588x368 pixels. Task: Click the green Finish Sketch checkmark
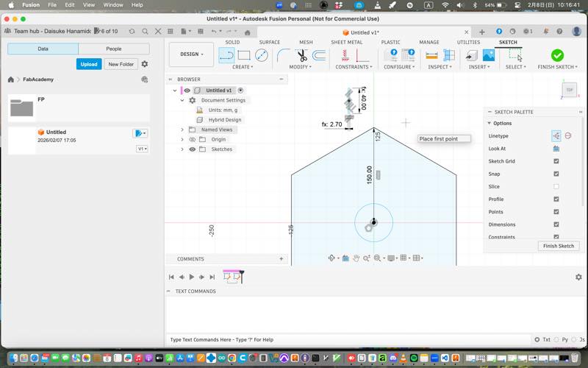pos(557,55)
